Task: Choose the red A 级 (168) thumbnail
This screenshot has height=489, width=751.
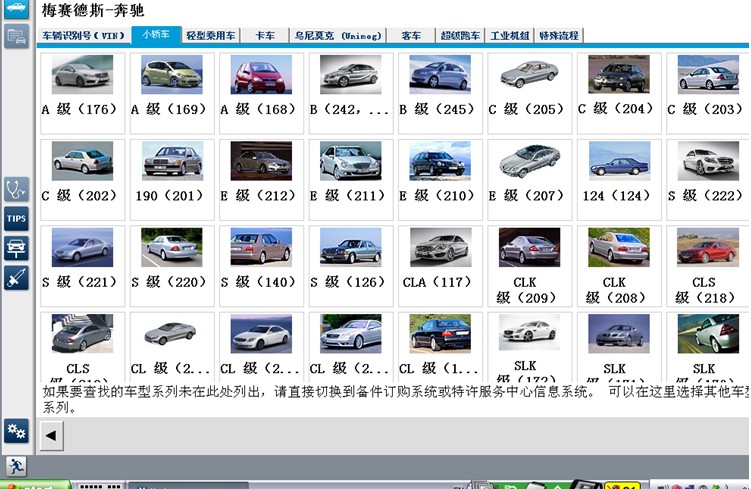Action: point(261,74)
